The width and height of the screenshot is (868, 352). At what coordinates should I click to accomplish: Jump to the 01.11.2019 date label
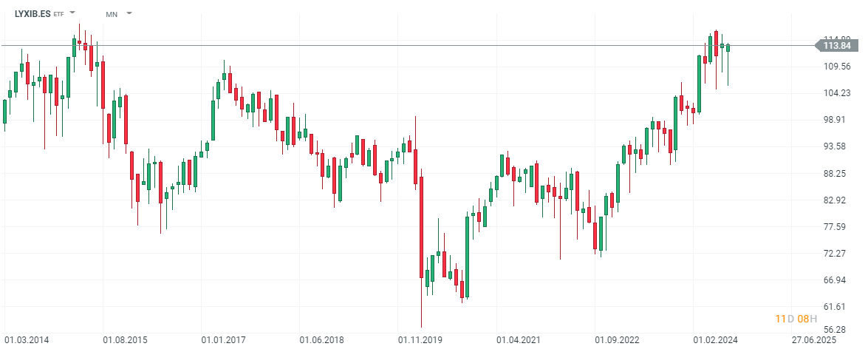tap(420, 340)
